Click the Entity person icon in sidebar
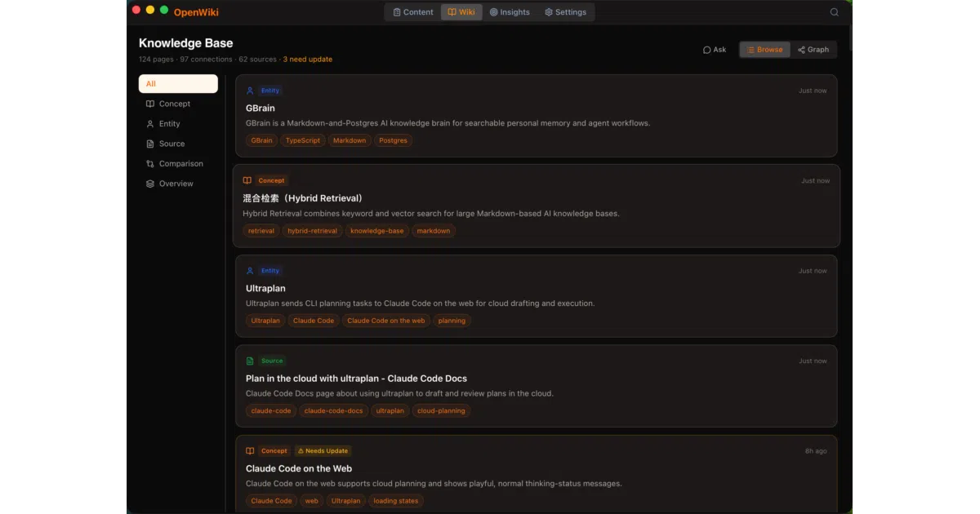 (150, 124)
